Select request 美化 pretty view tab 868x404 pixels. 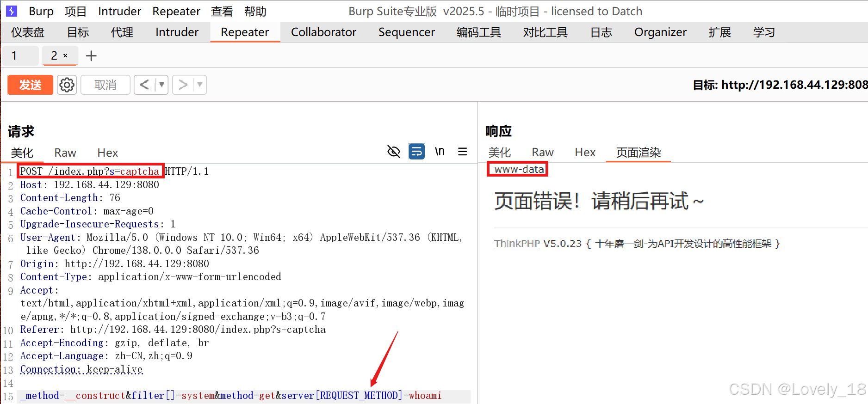coord(22,153)
